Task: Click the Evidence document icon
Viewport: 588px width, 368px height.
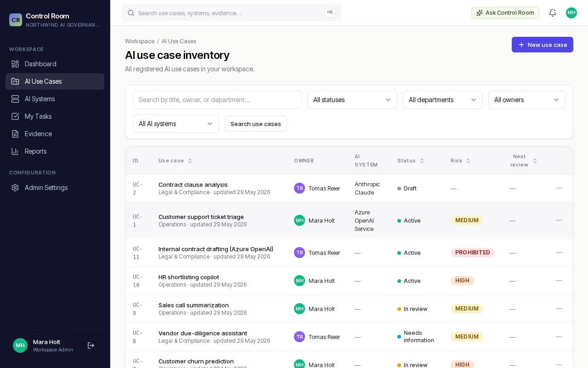Action: 15,134
